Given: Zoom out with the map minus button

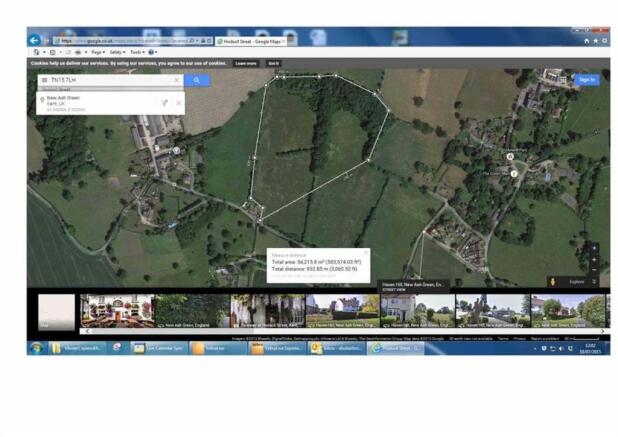Looking at the screenshot, I should [x=594, y=270].
